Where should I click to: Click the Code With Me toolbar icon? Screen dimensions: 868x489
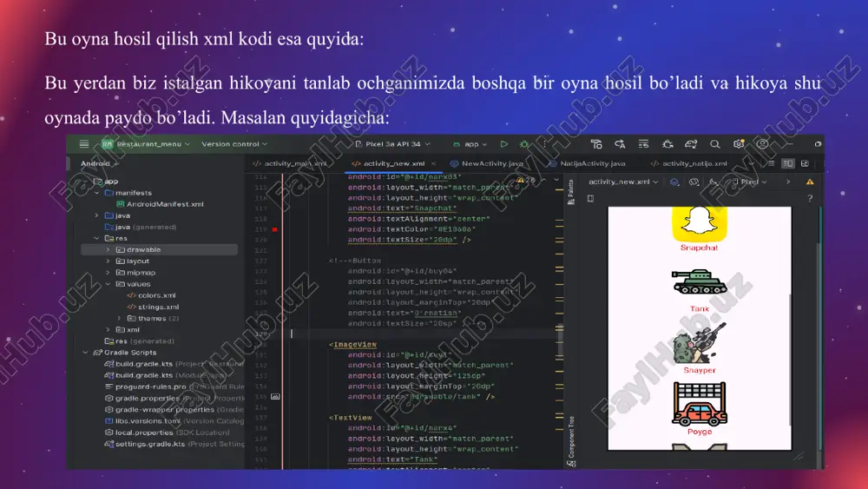point(596,144)
